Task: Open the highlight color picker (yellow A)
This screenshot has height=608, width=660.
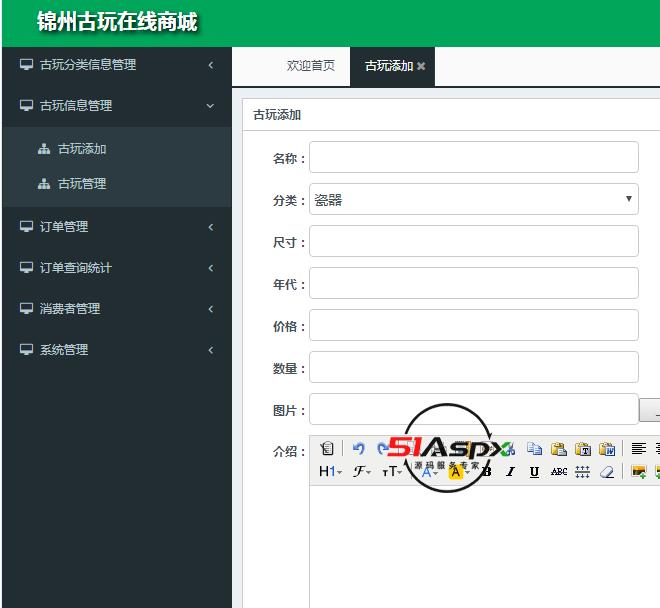Action: coord(458,472)
